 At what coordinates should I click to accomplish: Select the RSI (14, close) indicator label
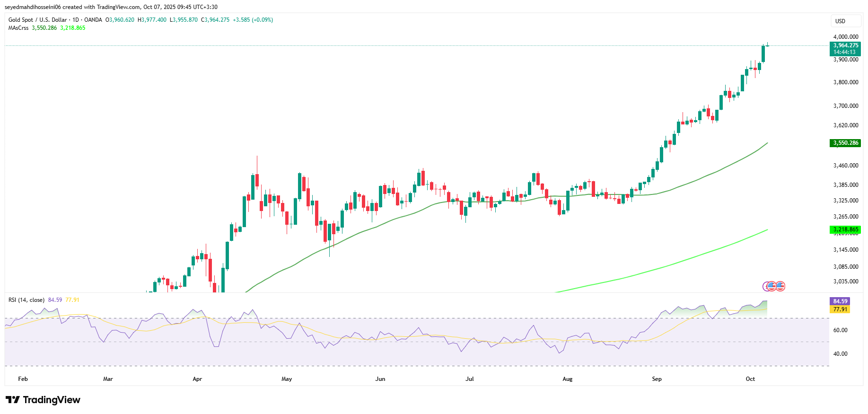26,300
